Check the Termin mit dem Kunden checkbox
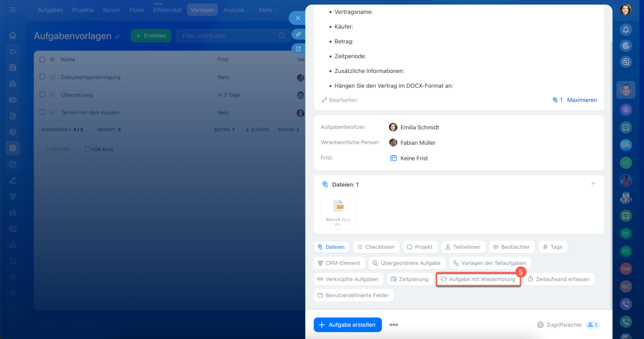The image size is (644, 339). (x=42, y=113)
